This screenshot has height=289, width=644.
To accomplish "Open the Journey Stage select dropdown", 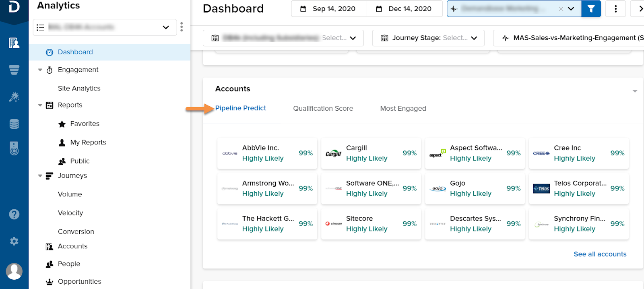I will [x=428, y=38].
